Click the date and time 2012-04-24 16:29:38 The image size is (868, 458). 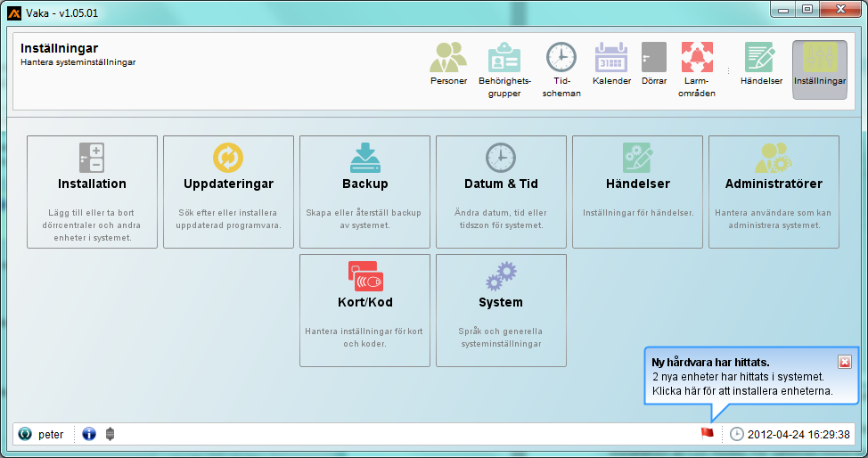tap(798, 434)
